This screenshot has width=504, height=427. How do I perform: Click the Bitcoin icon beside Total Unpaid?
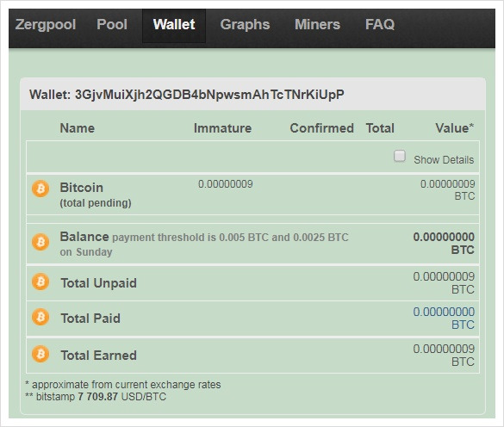(40, 282)
